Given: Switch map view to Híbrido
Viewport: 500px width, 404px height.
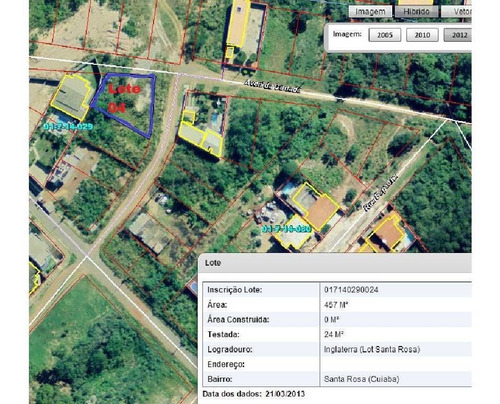Looking at the screenshot, I should (416, 11).
